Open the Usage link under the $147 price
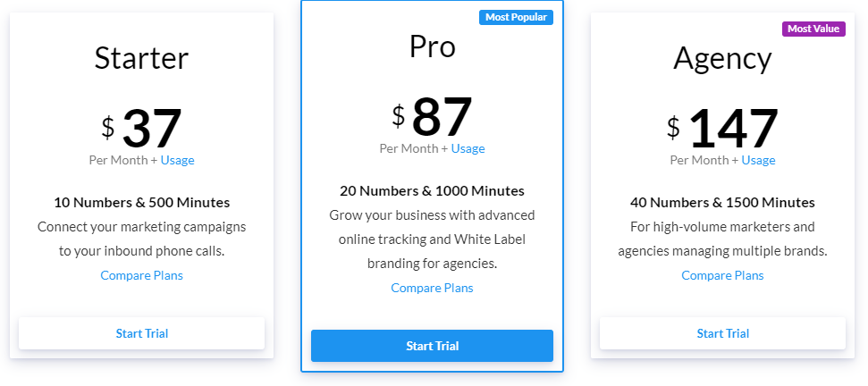The height and width of the screenshot is (386, 868). point(758,160)
